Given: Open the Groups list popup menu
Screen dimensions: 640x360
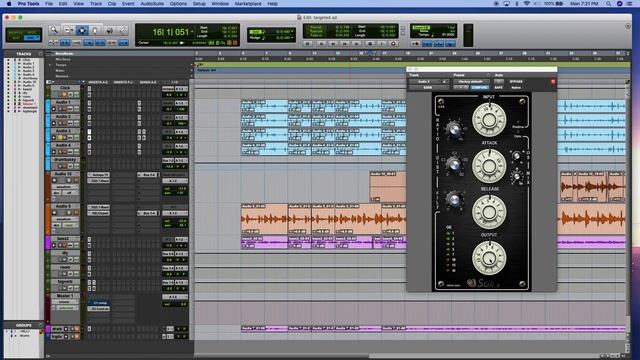Looking at the screenshot, I should 40,325.
